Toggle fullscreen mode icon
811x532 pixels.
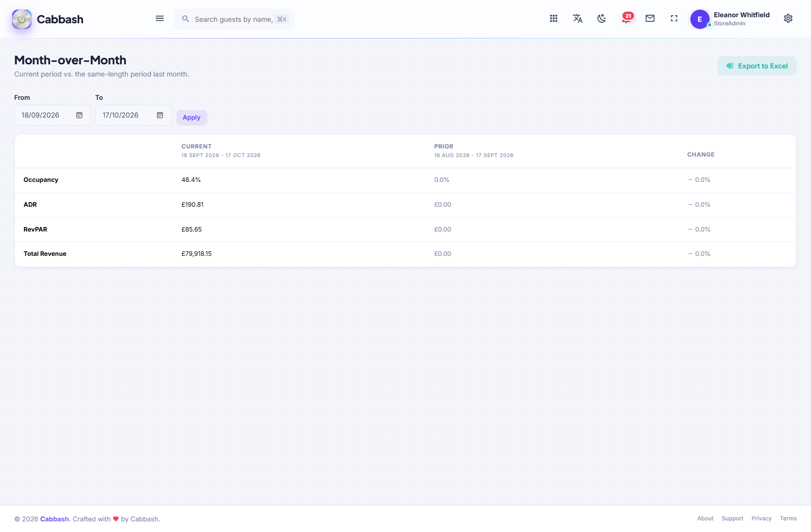674,19
